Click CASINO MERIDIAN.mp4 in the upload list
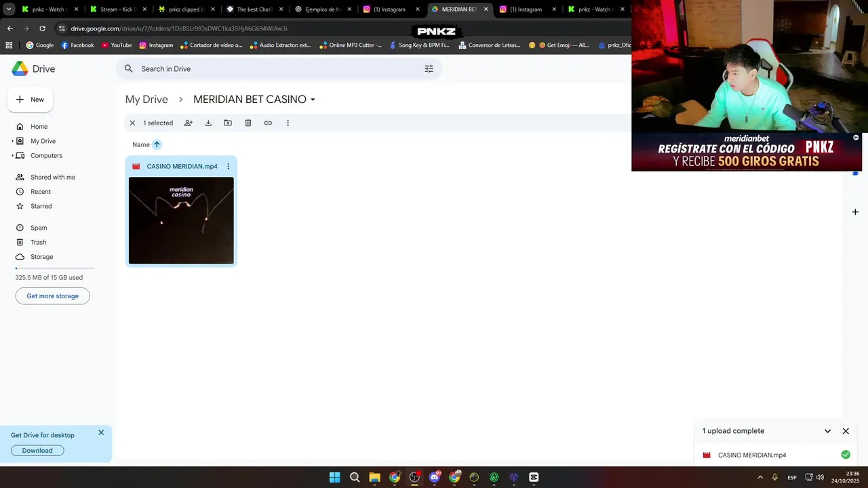The height and width of the screenshot is (488, 868). pyautogui.click(x=752, y=455)
